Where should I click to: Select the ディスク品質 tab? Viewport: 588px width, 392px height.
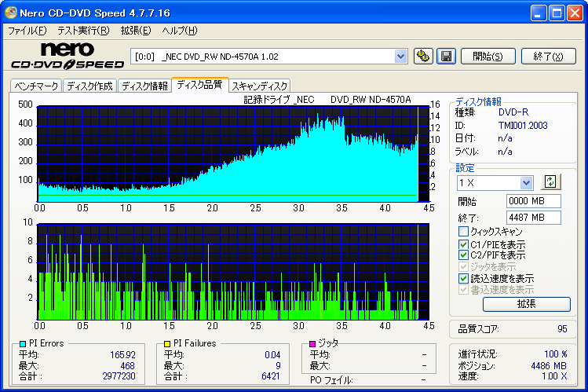[x=199, y=85]
